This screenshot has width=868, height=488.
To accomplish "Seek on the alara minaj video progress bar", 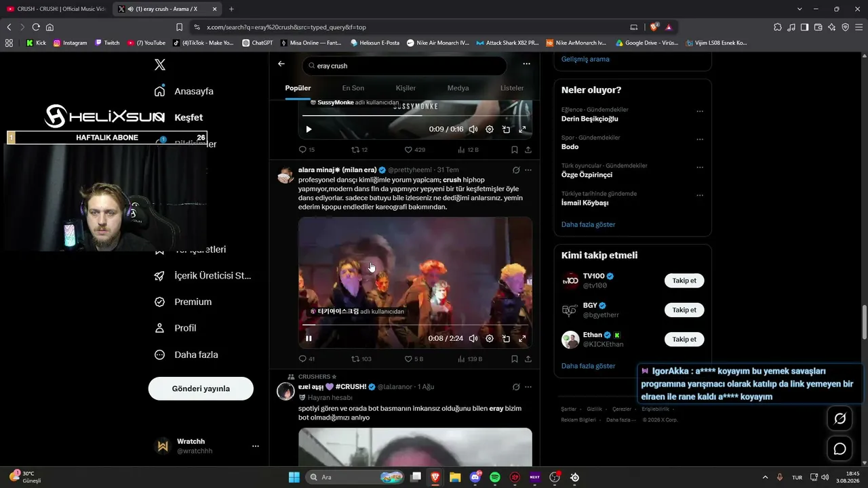I will (x=415, y=325).
